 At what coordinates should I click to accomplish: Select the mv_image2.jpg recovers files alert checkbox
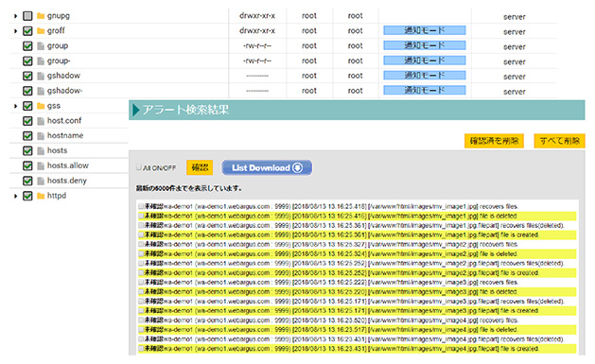[141, 245]
